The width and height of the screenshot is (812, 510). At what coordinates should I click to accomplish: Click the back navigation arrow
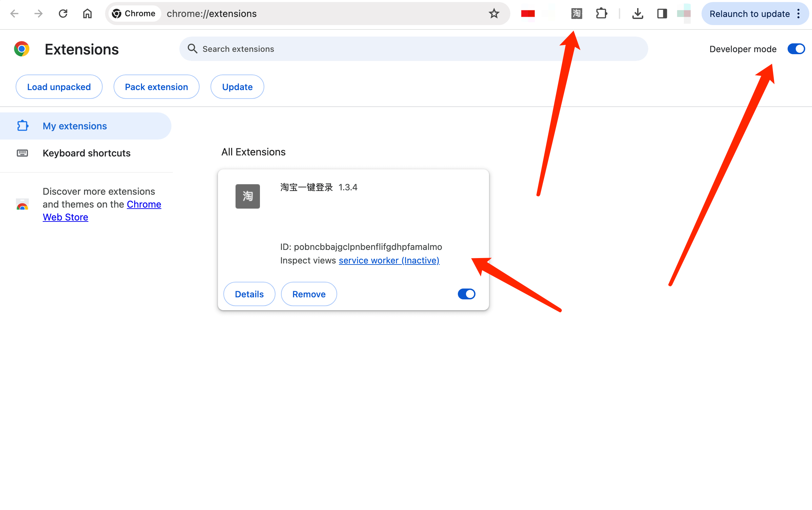click(x=14, y=14)
